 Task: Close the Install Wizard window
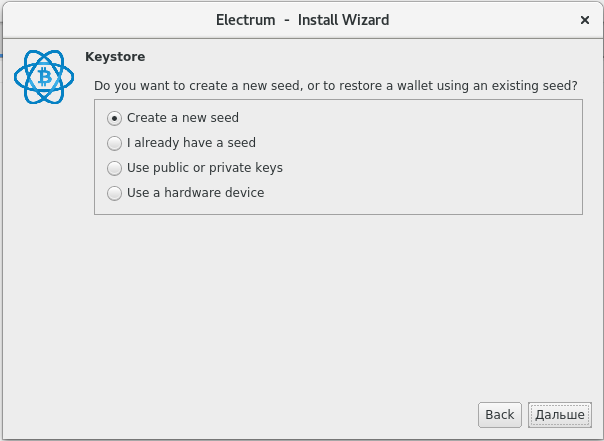pos(584,19)
